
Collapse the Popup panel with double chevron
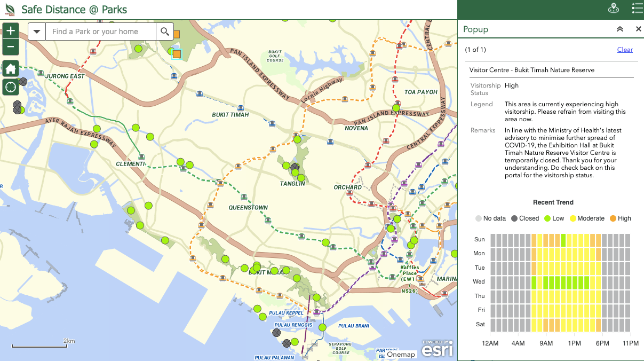click(619, 29)
